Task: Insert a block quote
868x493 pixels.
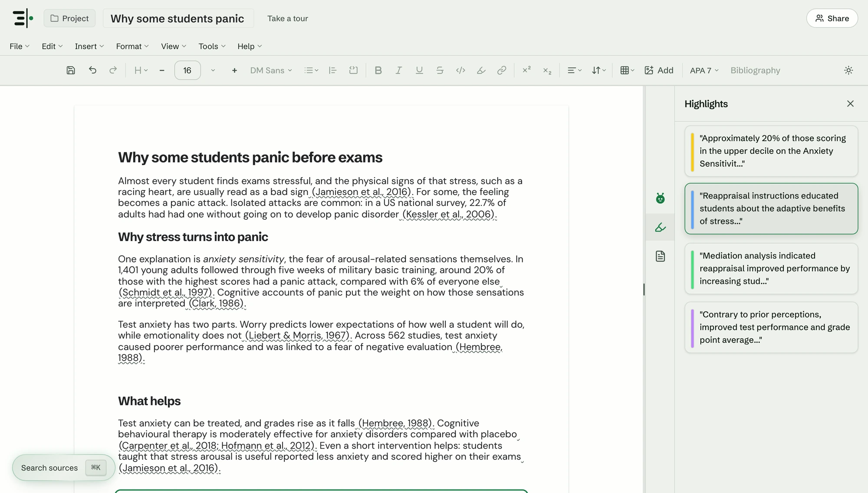Action: pos(332,70)
